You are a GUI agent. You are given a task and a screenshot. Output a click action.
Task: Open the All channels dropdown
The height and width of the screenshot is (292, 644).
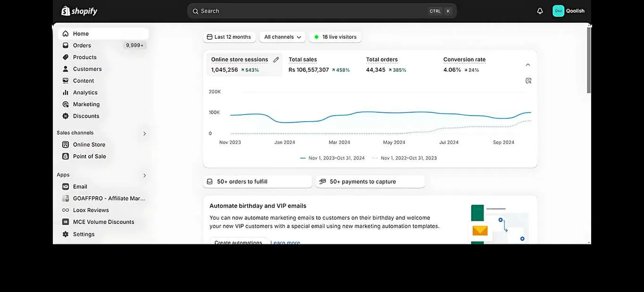283,37
